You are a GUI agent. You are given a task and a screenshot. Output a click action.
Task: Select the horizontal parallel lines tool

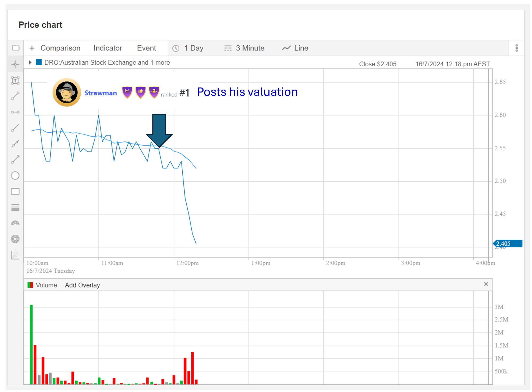(15, 207)
